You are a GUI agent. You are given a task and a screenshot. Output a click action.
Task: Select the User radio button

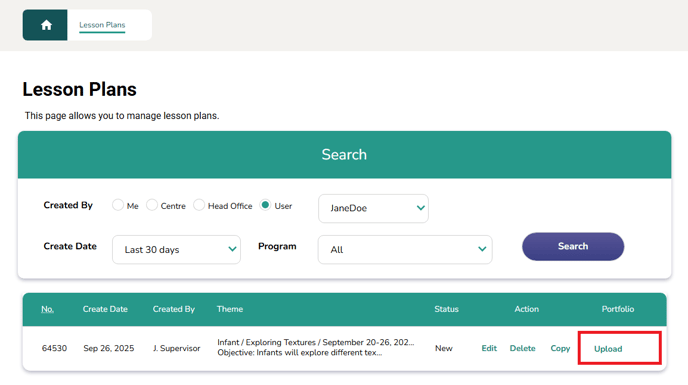(x=265, y=205)
